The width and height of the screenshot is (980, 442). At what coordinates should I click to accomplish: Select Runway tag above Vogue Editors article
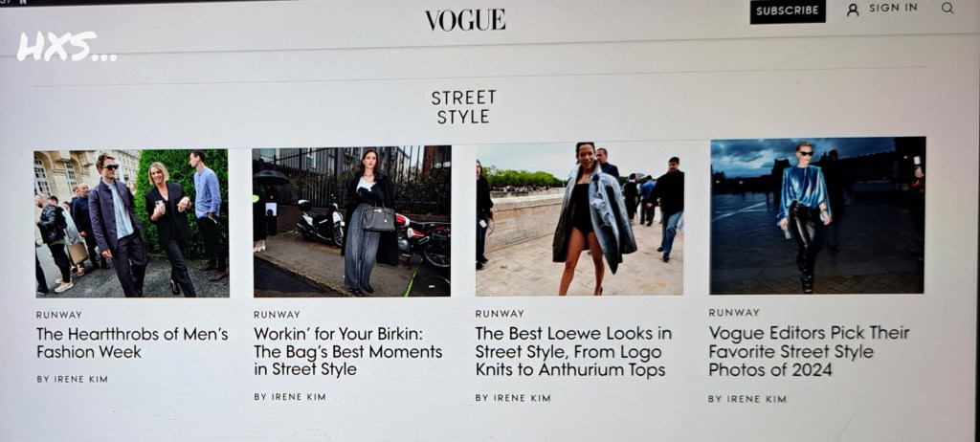coord(734,313)
